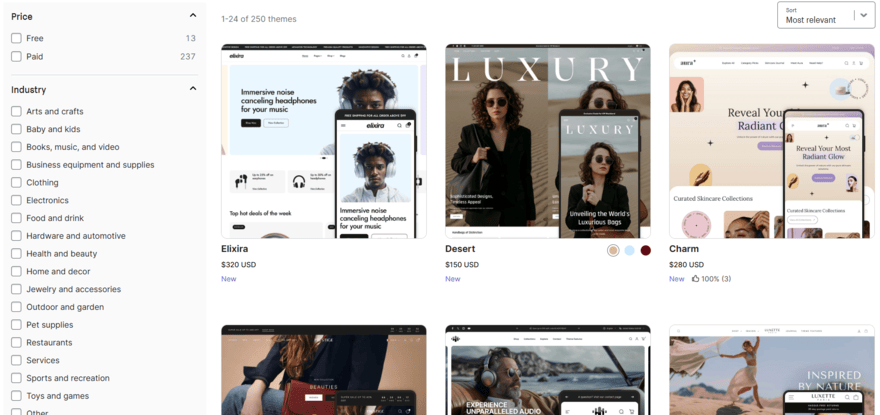This screenshot has height=415, width=880.
Task: Tick the Arts and crafts checkbox
Action: (x=16, y=111)
